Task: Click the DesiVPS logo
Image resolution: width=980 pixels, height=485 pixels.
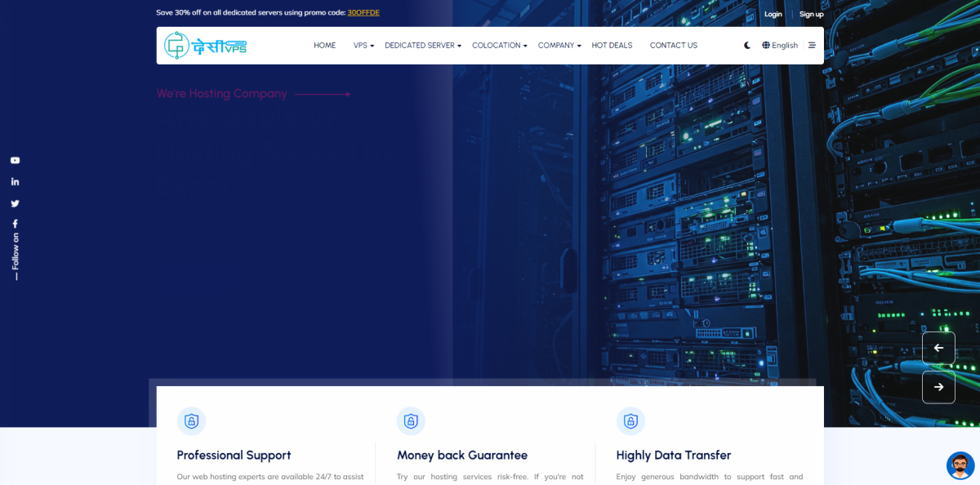Action: (x=205, y=46)
